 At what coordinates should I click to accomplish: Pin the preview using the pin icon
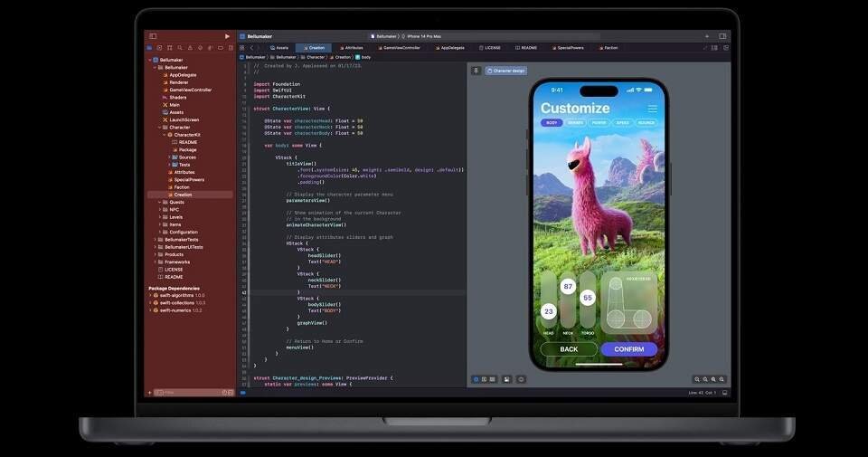(x=476, y=70)
